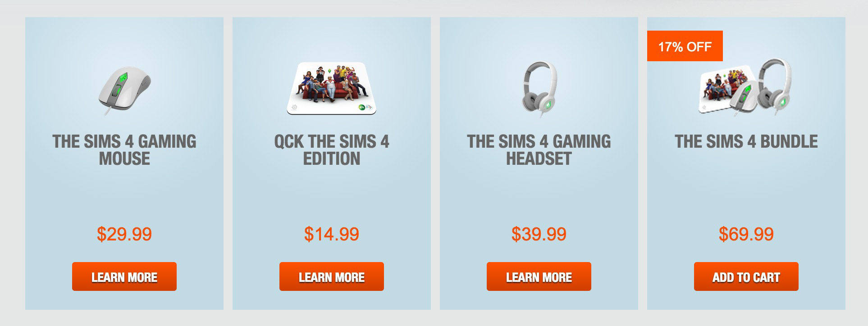Open The Sims 4 Bundle title
The height and width of the screenshot is (326, 868).
(x=746, y=141)
